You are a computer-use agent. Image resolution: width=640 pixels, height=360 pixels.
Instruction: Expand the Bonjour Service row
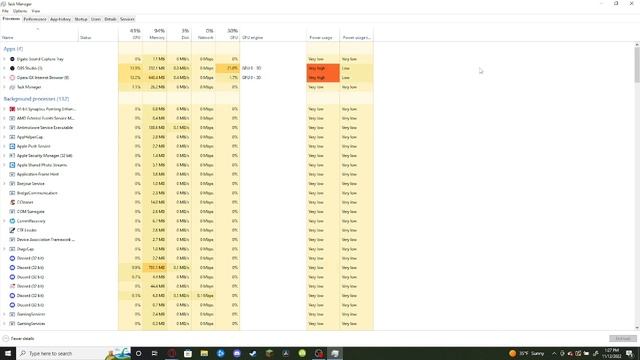(4, 184)
